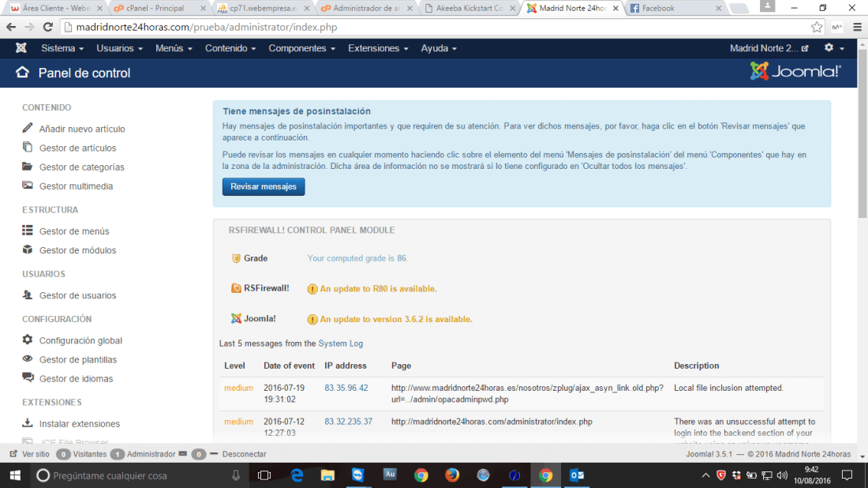Click the Joomla logo icon in top menu
The height and width of the screenshot is (488, 868).
click(21, 48)
